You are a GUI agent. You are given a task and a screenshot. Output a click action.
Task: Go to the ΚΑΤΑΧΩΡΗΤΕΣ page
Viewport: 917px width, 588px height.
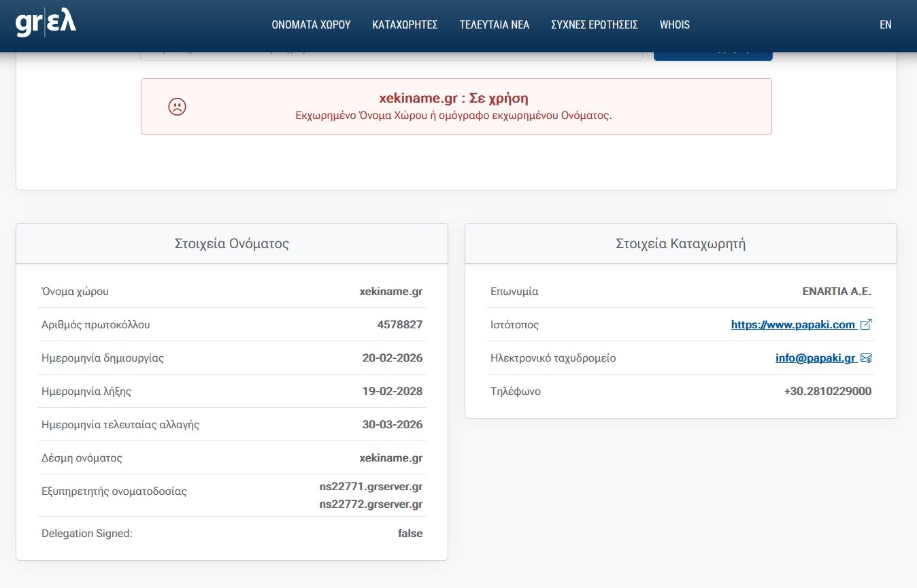click(405, 24)
